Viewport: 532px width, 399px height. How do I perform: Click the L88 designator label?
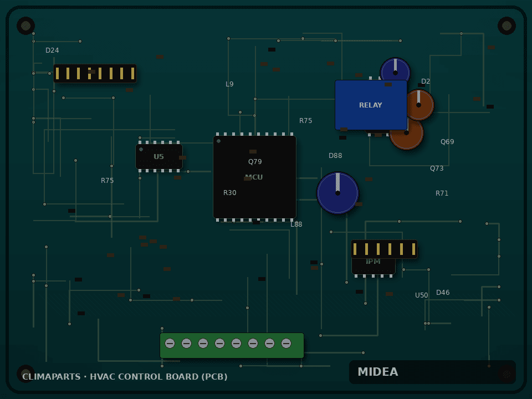coord(296,224)
